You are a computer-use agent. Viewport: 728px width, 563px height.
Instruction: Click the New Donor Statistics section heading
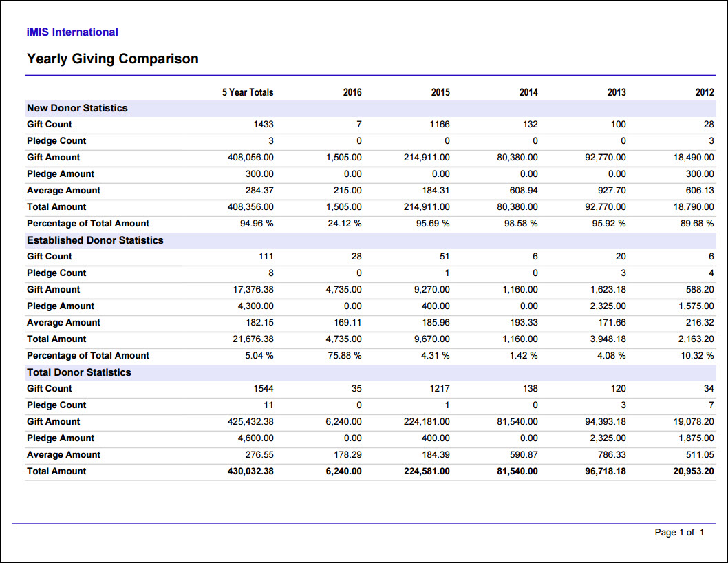77,108
